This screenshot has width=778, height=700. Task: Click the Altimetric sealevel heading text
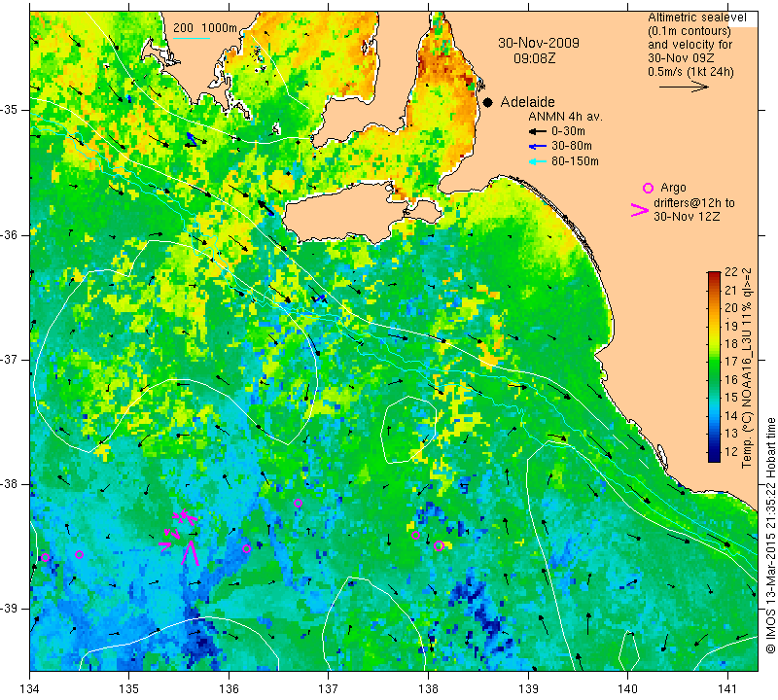click(696, 17)
